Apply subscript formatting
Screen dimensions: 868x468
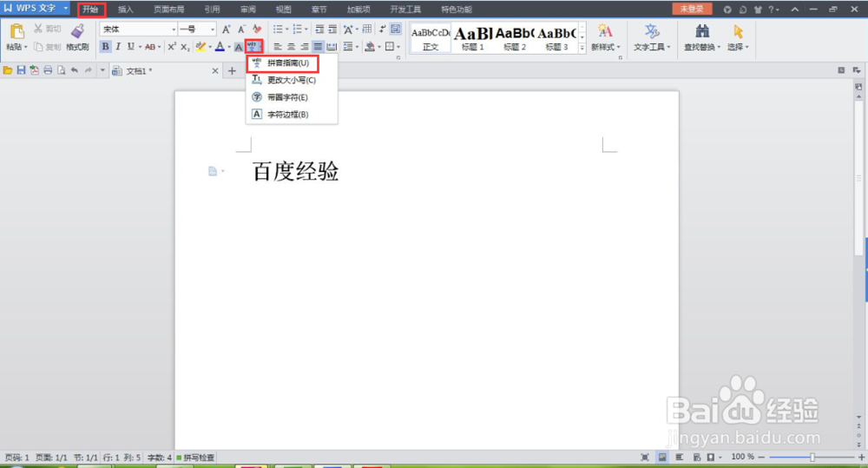(x=186, y=47)
